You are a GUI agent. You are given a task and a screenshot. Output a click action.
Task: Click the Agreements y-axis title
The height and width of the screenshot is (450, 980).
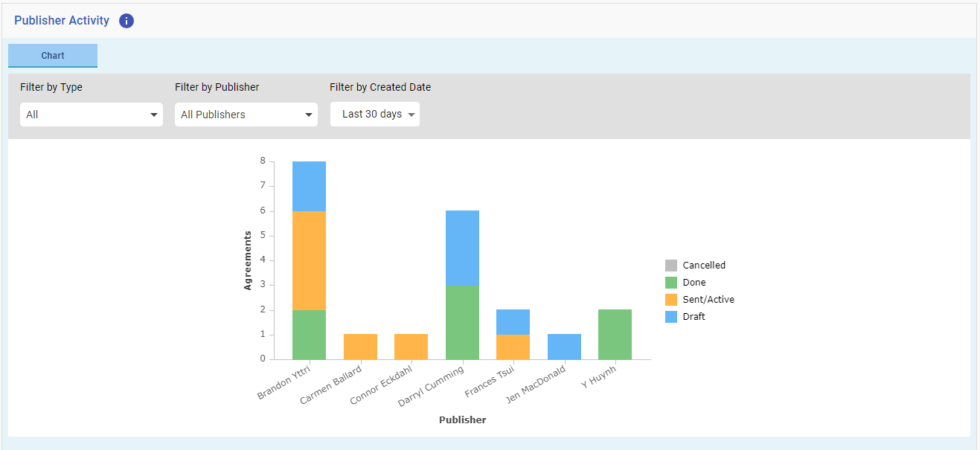tap(249, 260)
